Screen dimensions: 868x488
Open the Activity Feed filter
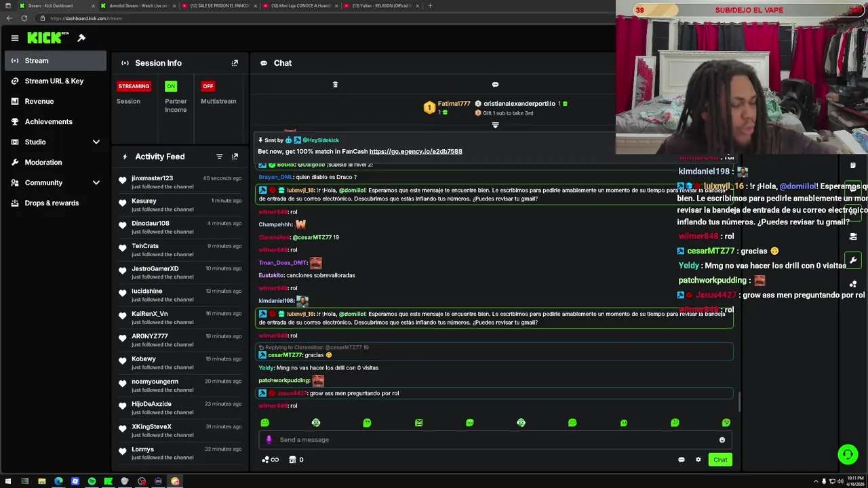(219, 157)
